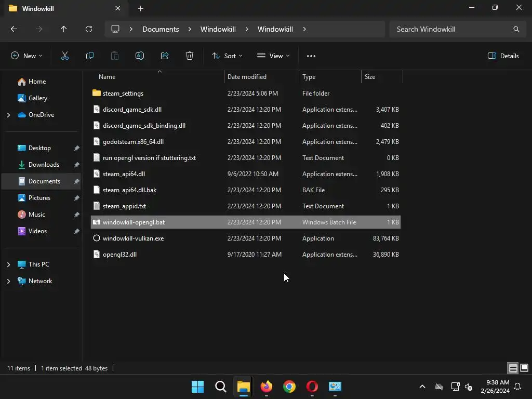Screen dimensions: 532x399
Task: Select discord_game_sdk.dll file
Action: [x=246, y=110]
